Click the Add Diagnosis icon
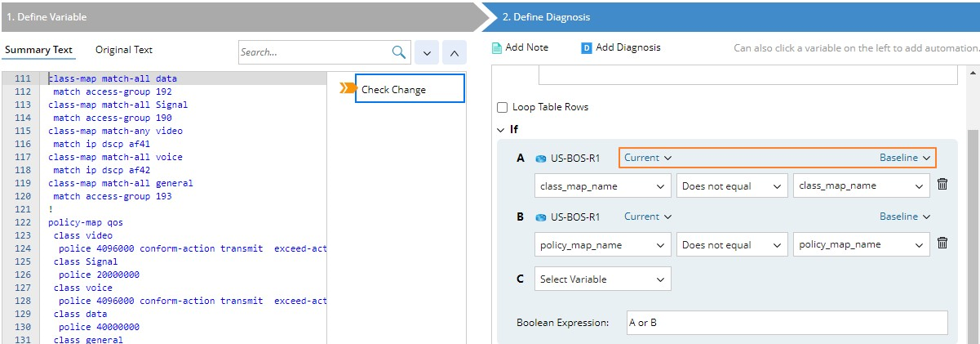This screenshot has width=980, height=344. (586, 48)
